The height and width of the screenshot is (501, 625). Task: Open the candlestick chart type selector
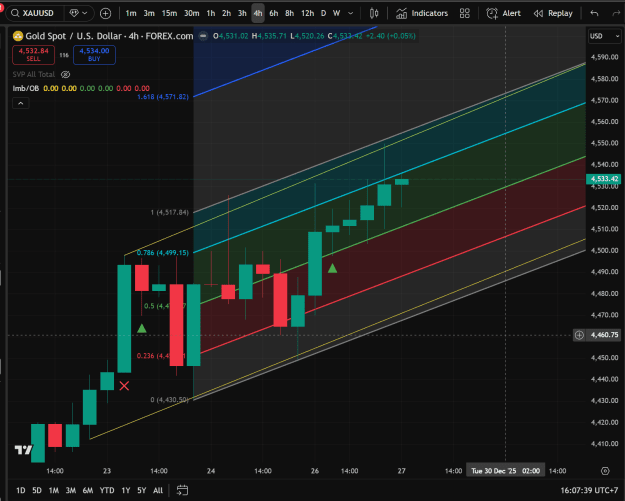point(374,13)
